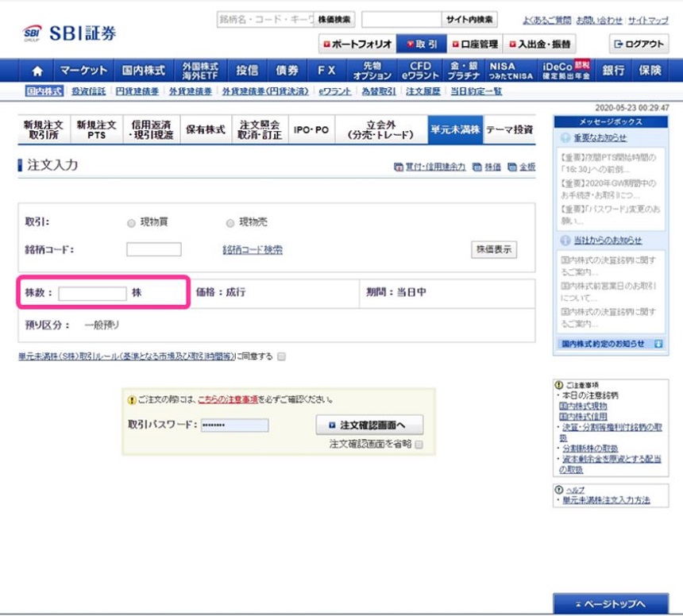Open 買付・信用建余力 link

[x=430, y=167]
